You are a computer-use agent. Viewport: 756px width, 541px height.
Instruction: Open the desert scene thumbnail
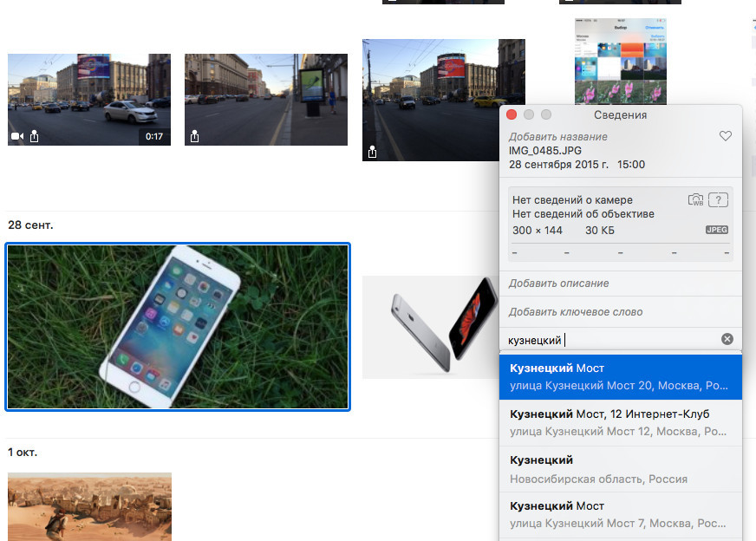pos(89,506)
